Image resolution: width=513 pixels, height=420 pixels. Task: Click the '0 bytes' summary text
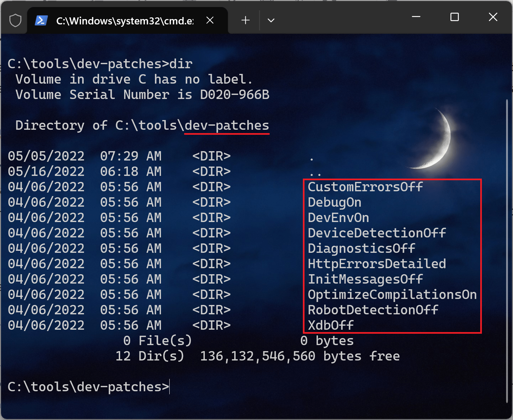pos(327,341)
